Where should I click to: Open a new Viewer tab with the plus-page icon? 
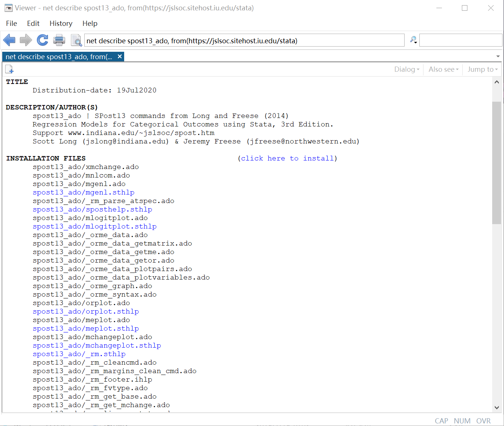click(9, 69)
